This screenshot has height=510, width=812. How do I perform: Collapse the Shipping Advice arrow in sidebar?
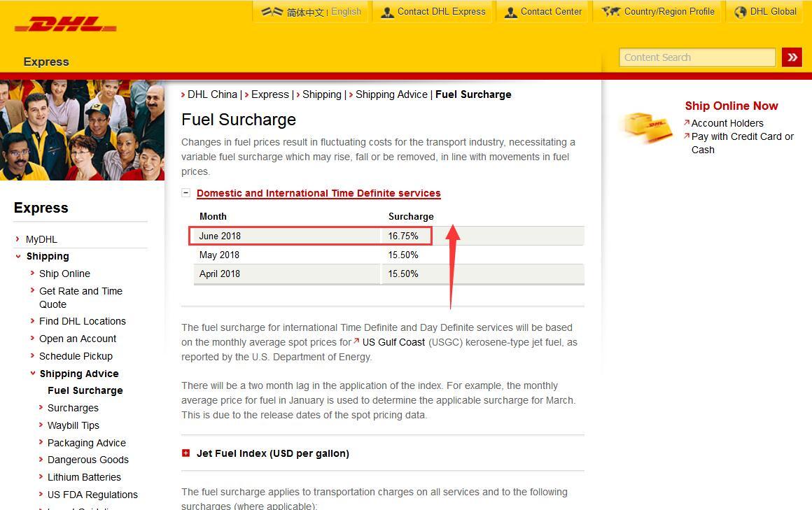point(33,374)
